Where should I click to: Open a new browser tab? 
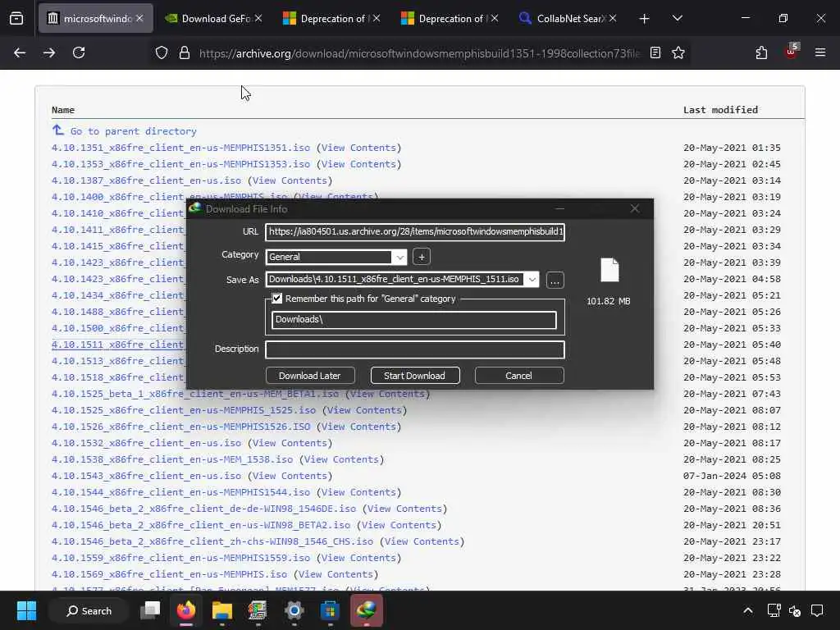(x=645, y=19)
